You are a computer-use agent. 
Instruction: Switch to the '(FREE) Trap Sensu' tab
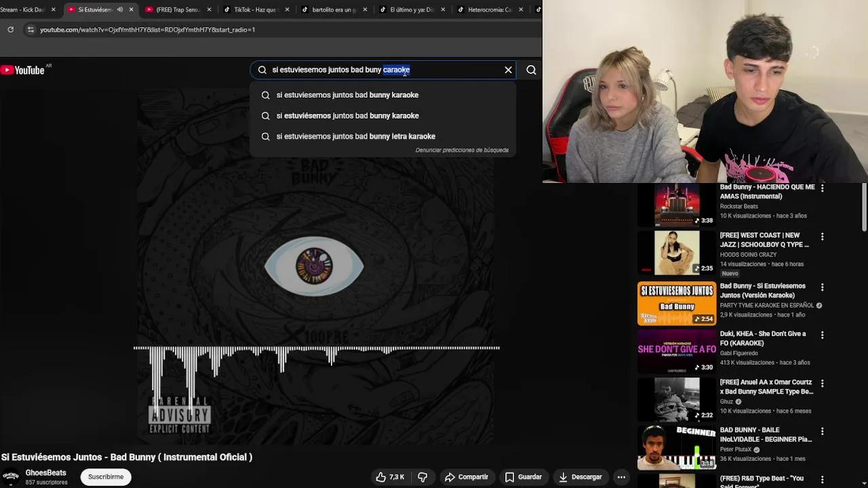178,9
